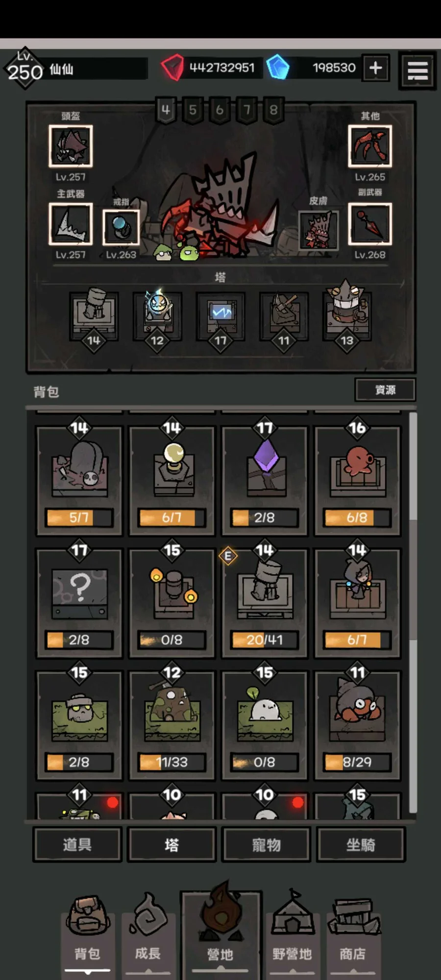Select the kunai sub-weapon slot Lv.268

coord(370,224)
